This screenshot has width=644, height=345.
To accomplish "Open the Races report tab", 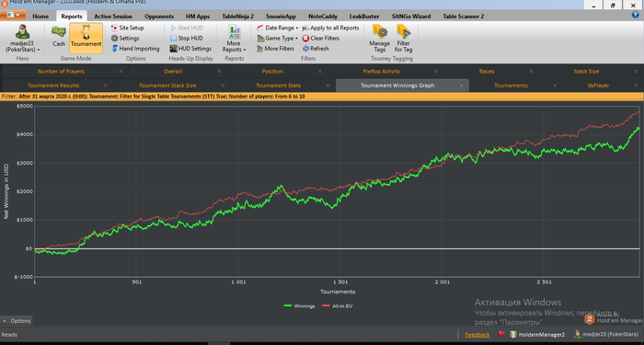I will pos(487,72).
